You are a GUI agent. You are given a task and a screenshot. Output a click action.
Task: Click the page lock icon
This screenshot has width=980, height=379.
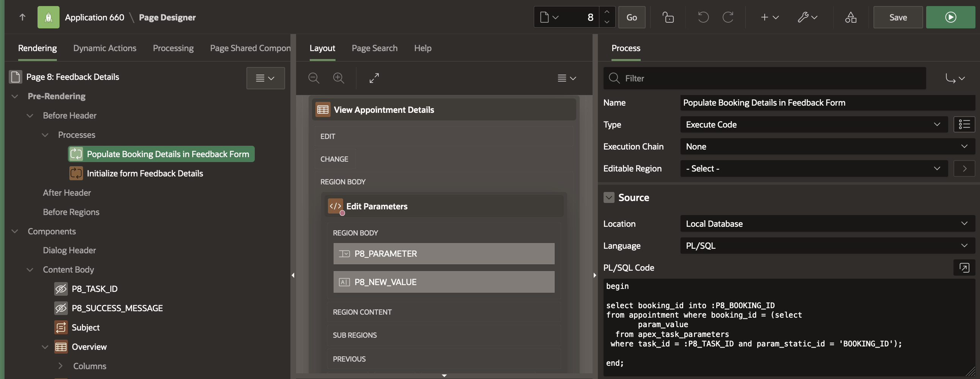click(668, 17)
